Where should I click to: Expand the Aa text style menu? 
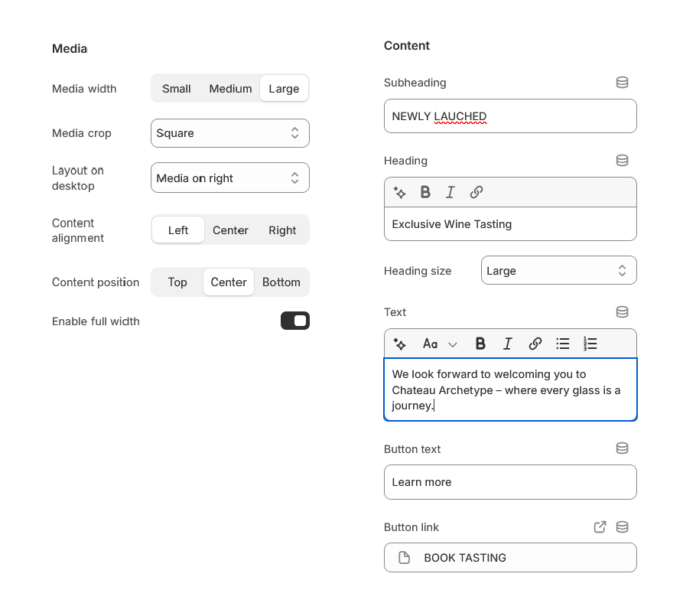click(x=436, y=344)
